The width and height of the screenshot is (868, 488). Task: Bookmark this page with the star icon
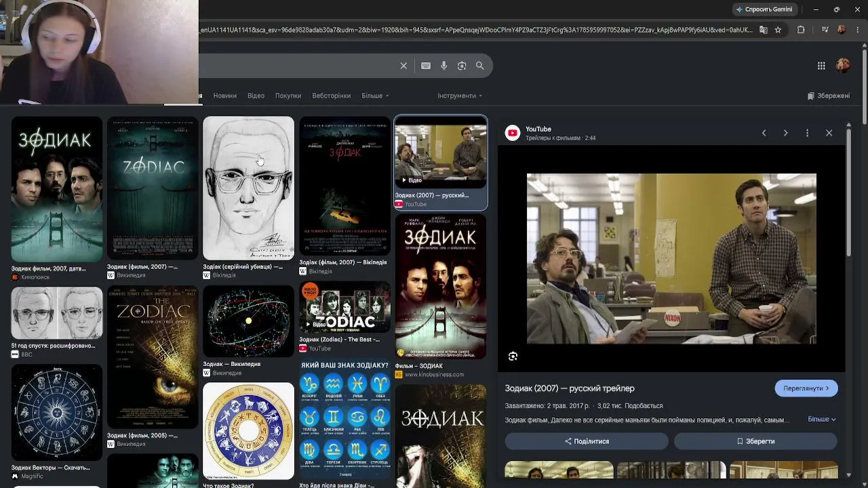778,30
